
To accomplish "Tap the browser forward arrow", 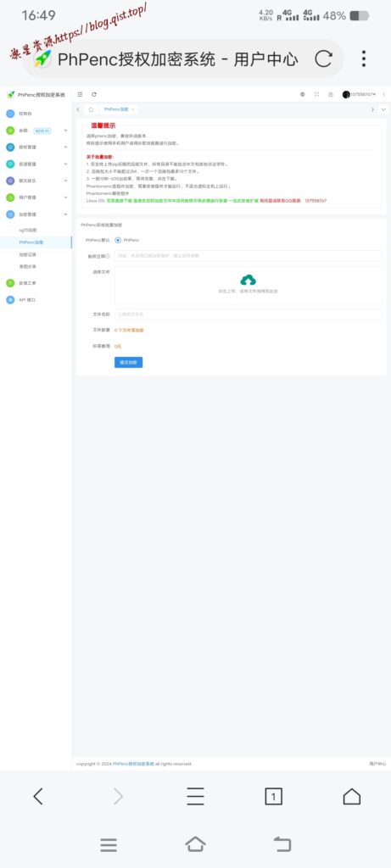I will [118, 796].
